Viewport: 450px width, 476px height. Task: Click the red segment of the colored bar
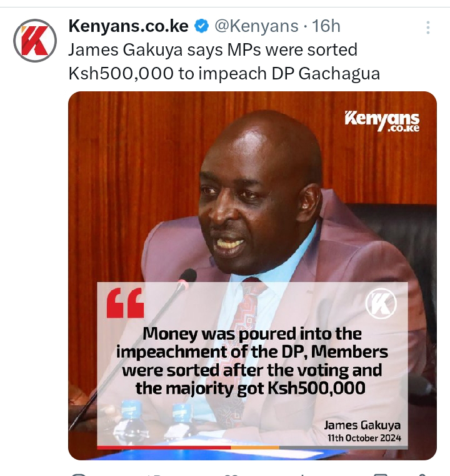164,448
